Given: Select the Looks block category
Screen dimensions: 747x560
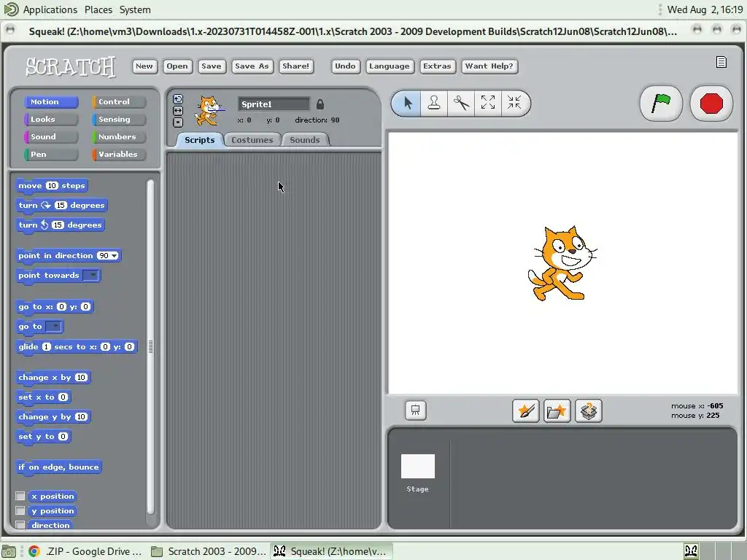Looking at the screenshot, I should click(50, 120).
